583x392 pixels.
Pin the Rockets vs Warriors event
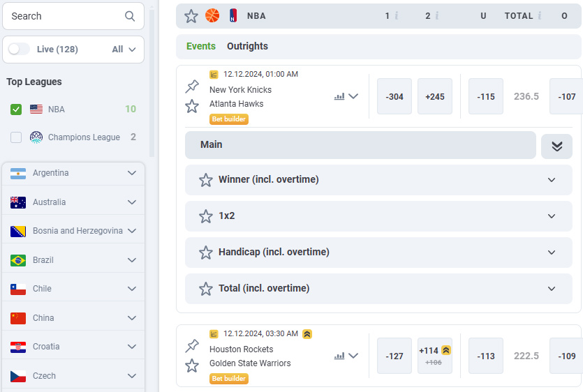[x=192, y=345]
